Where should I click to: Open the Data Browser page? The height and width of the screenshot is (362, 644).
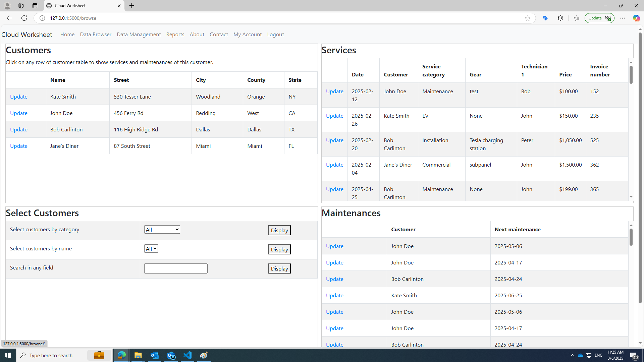tap(96, 34)
